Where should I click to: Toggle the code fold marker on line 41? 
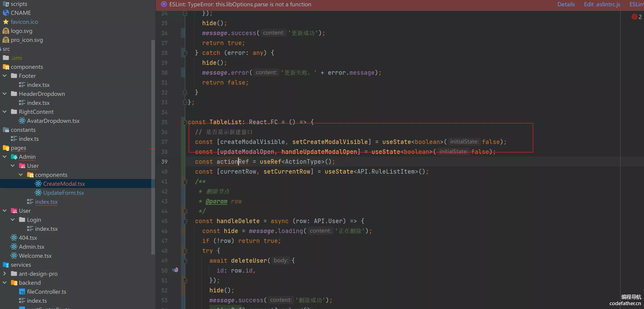click(x=185, y=181)
